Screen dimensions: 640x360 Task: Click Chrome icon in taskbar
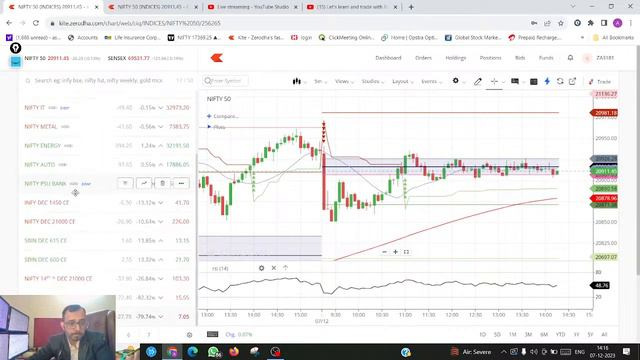172,351
